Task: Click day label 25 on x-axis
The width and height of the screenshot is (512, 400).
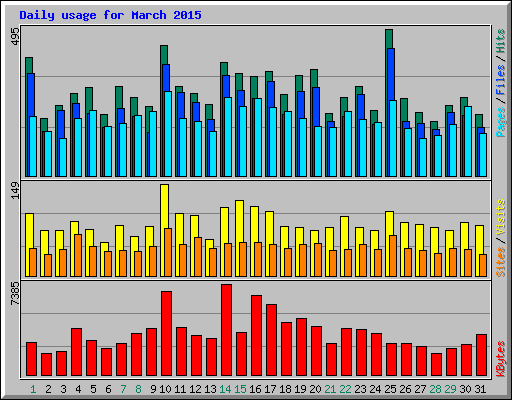Action: (x=390, y=389)
